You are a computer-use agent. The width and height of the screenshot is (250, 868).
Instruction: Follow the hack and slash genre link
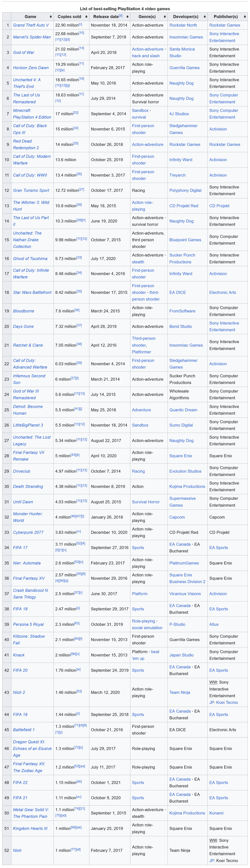[146, 56]
